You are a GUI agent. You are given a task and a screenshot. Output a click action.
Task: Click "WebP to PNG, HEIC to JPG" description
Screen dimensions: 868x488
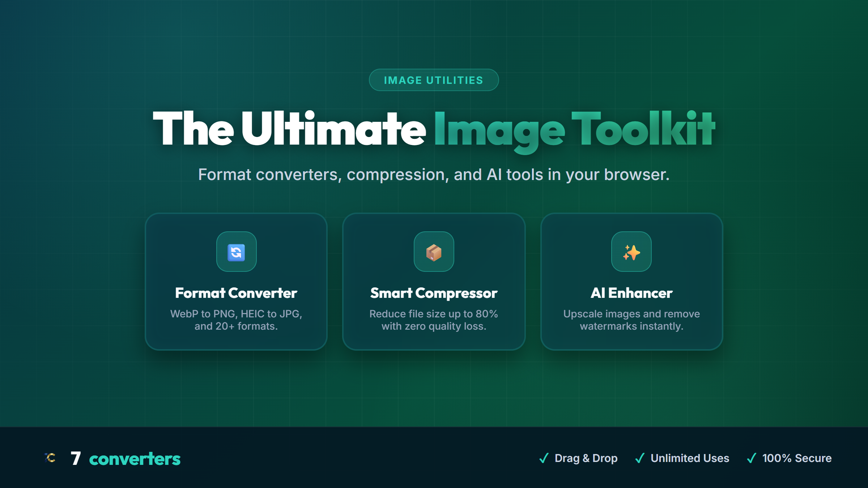pyautogui.click(x=236, y=320)
